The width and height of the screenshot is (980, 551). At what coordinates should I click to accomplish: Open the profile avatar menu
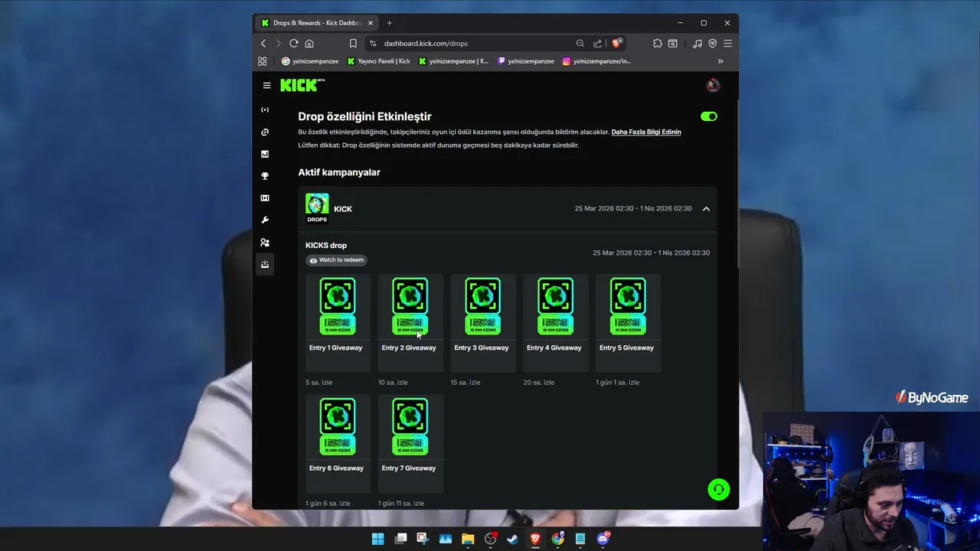(x=713, y=86)
